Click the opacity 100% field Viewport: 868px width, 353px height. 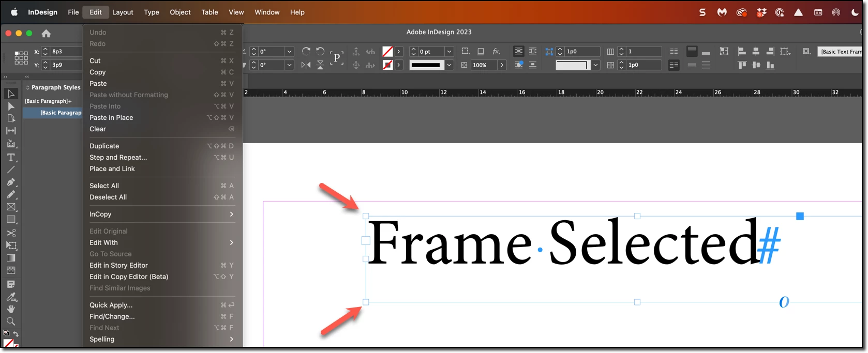[484, 65]
